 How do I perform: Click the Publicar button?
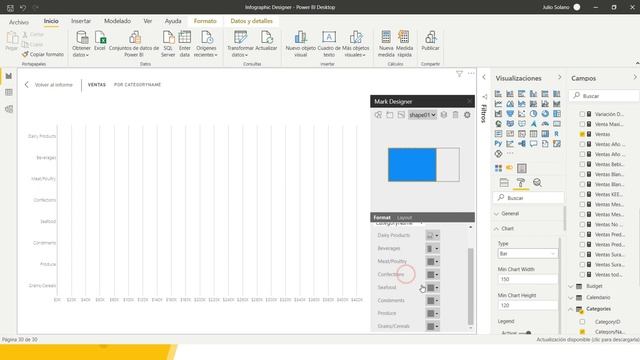430,41
